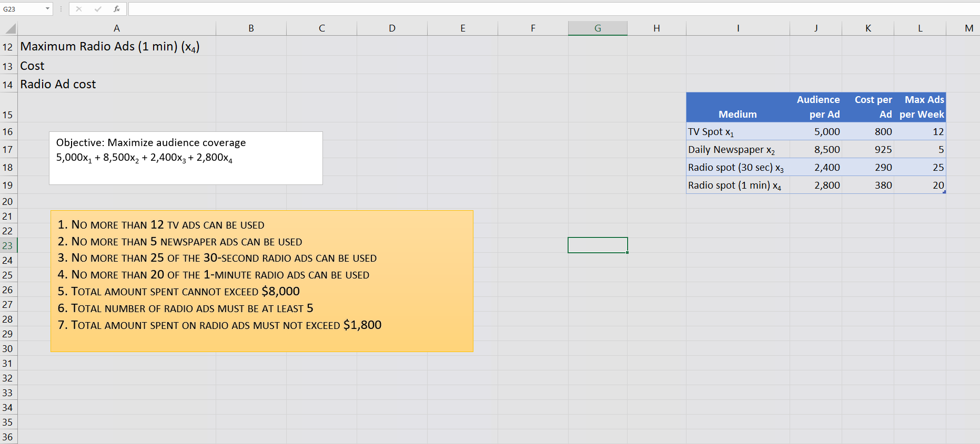Select the "Daily Newspaper x2" cell
980x444 pixels.
coord(738,149)
